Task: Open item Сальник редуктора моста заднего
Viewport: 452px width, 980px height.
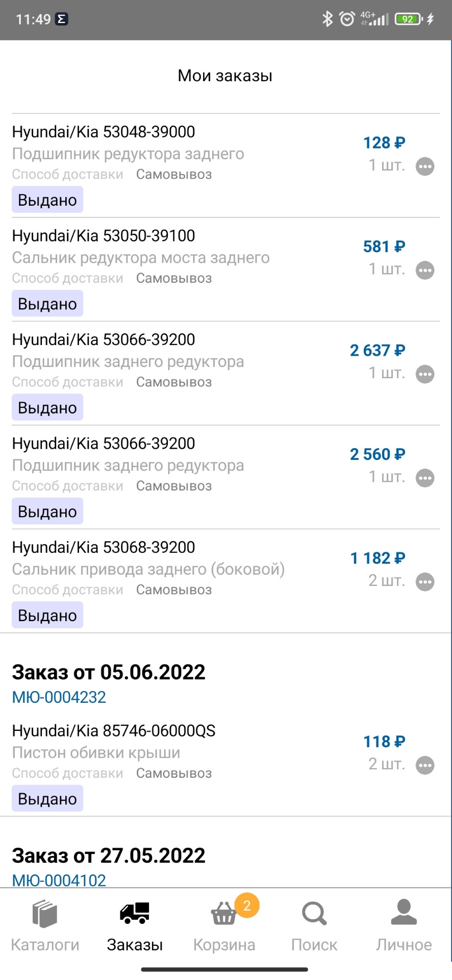Action: (x=141, y=258)
